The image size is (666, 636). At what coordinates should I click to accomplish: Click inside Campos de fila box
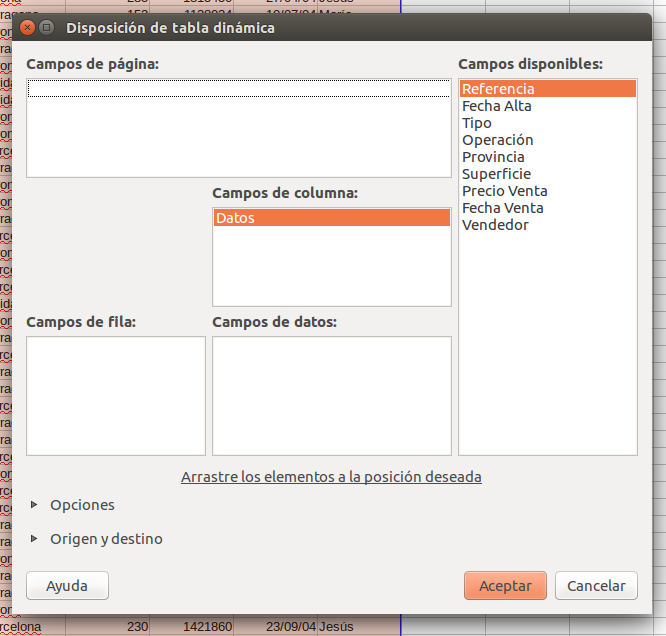[x=116, y=396]
